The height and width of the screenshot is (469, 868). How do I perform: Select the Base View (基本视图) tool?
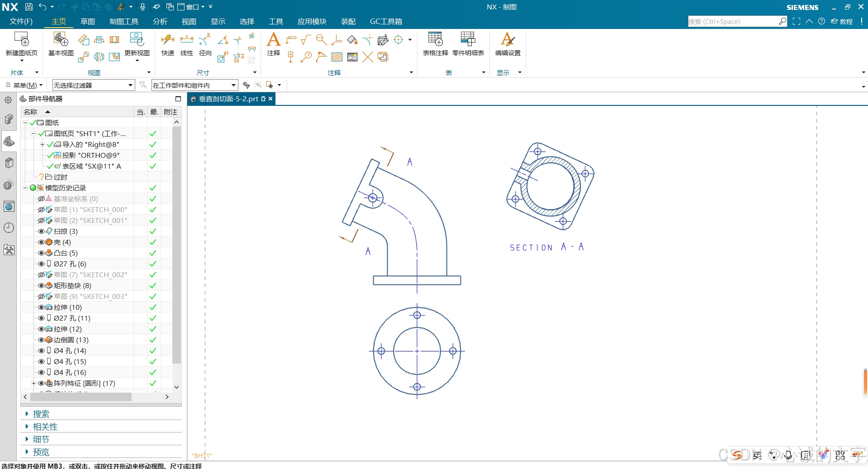pyautogui.click(x=61, y=39)
